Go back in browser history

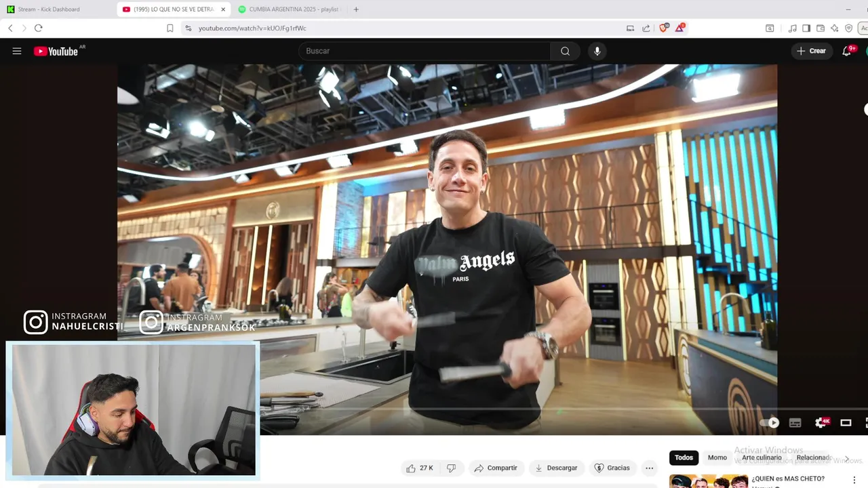pos(10,28)
